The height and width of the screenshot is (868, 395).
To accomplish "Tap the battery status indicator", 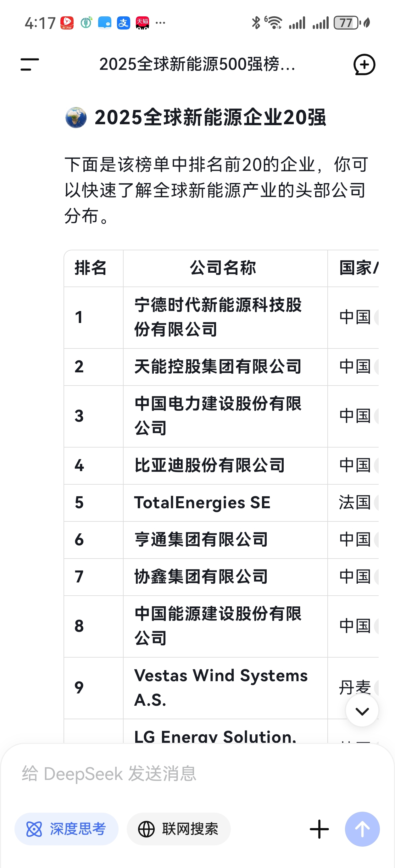I will pos(347,23).
